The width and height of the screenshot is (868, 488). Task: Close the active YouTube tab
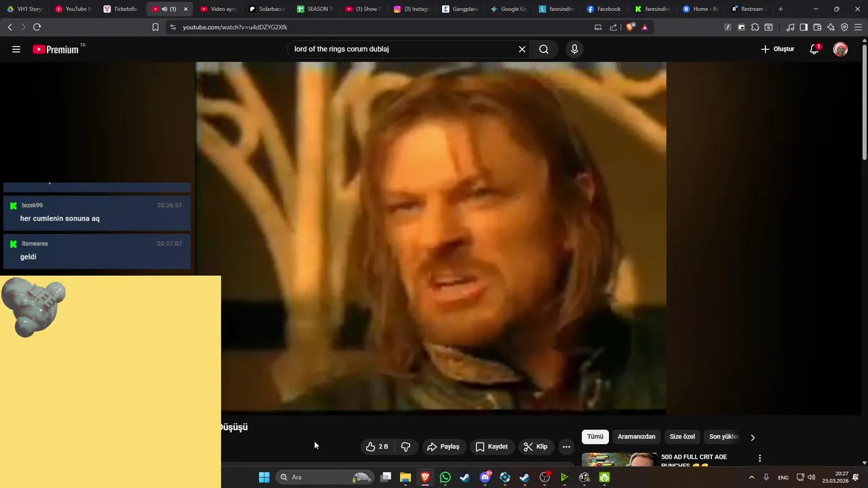click(x=185, y=9)
